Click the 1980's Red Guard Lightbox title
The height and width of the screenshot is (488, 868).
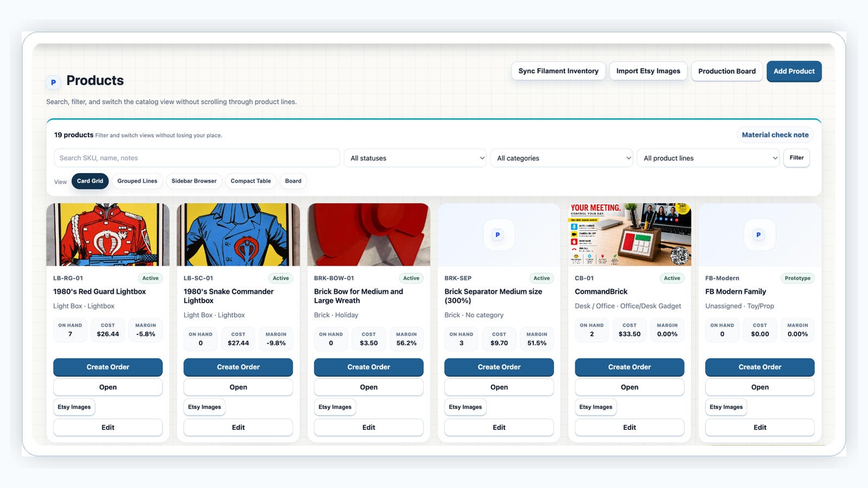tap(99, 292)
